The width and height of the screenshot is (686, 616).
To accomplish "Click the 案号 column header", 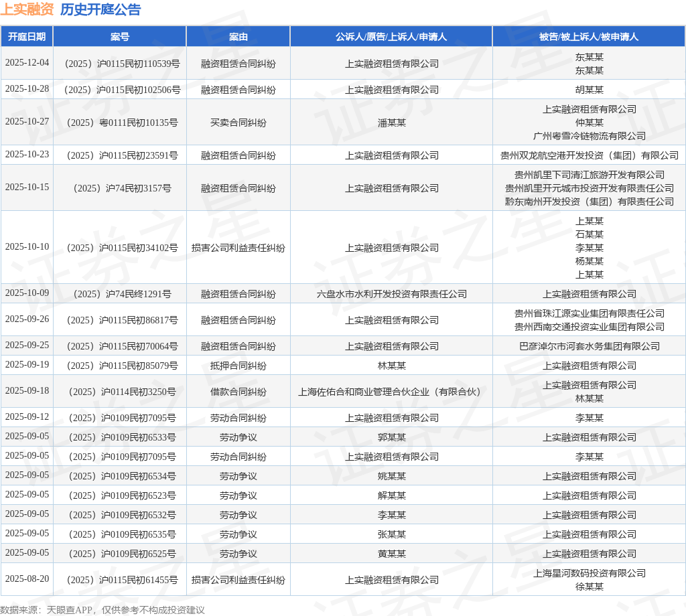I will (120, 37).
